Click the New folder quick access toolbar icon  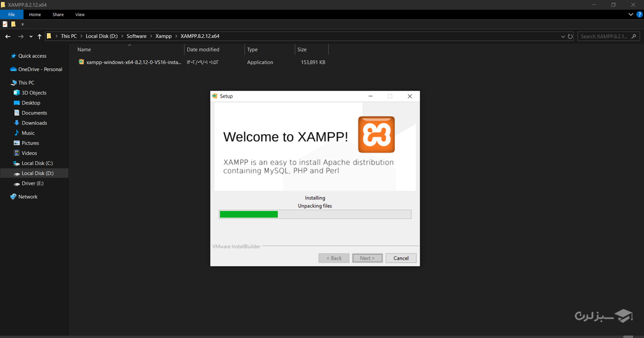(x=13, y=24)
